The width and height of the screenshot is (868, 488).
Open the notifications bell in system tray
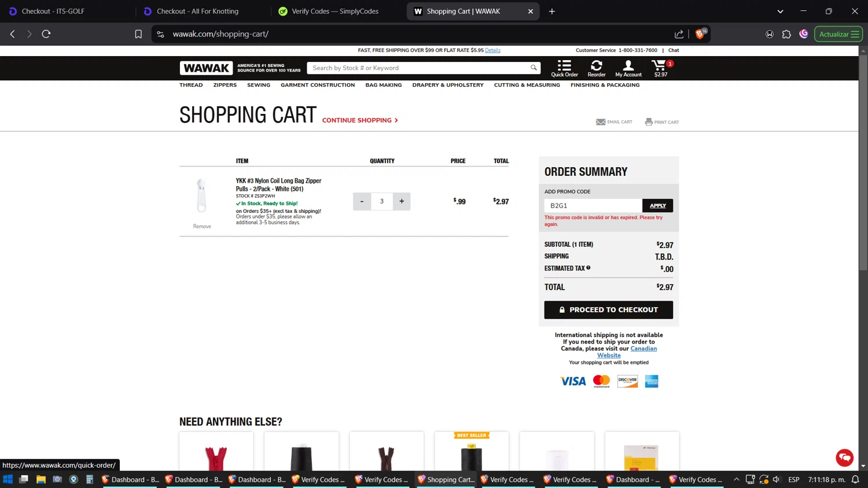pos(855,479)
